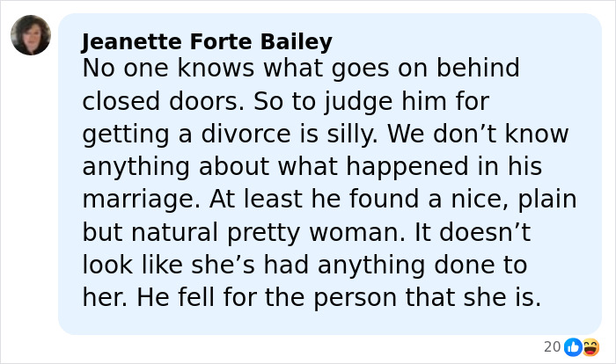Click the blue thumbs-up Like reaction icon

coord(573,347)
